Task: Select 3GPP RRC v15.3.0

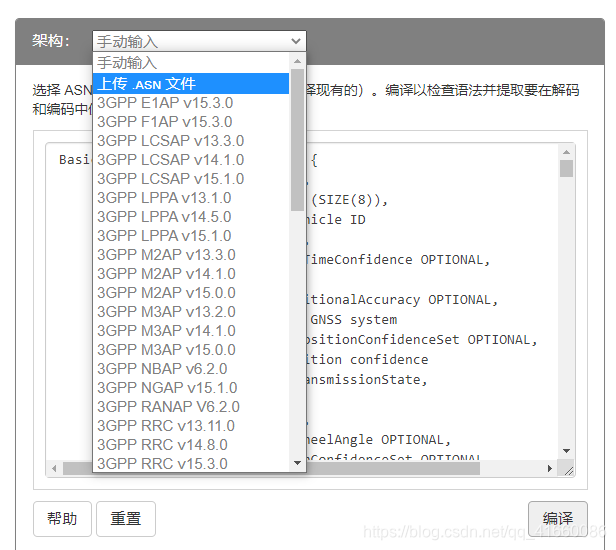Action: (x=191, y=464)
